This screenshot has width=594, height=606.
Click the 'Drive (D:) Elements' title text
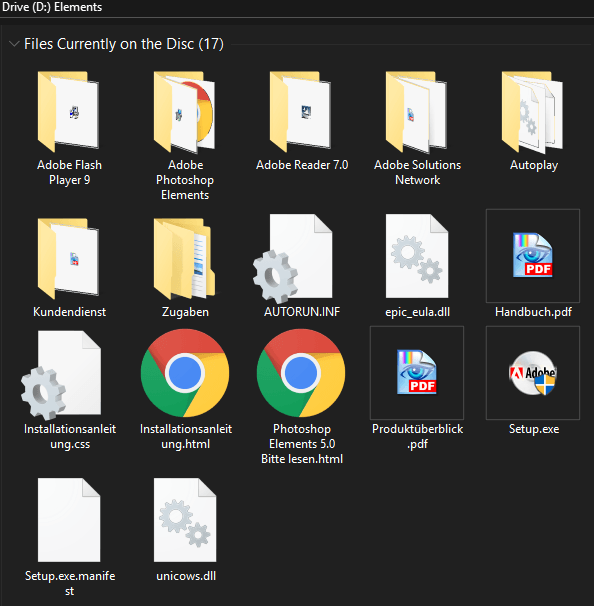(52, 7)
